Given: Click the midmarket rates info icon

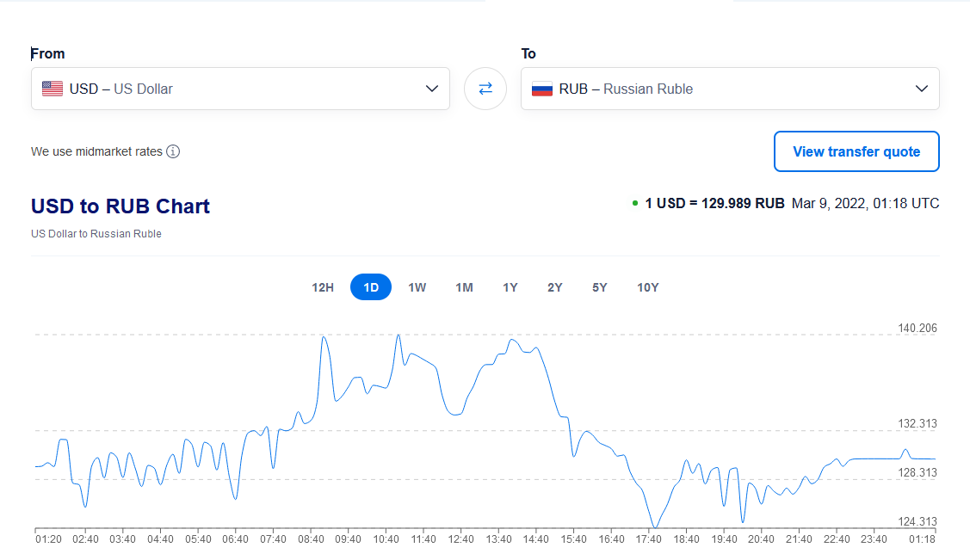Looking at the screenshot, I should click(x=173, y=151).
